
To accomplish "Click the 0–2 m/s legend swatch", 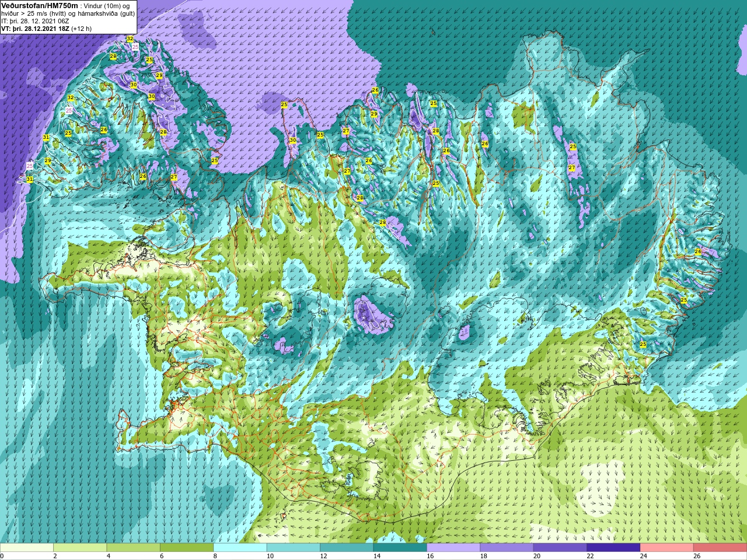I will (27, 548).
